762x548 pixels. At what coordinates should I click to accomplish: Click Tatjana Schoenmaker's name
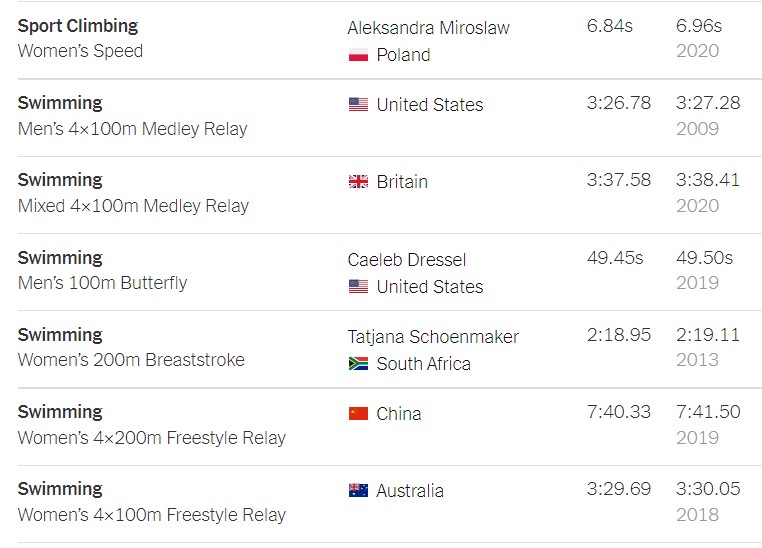(x=433, y=337)
